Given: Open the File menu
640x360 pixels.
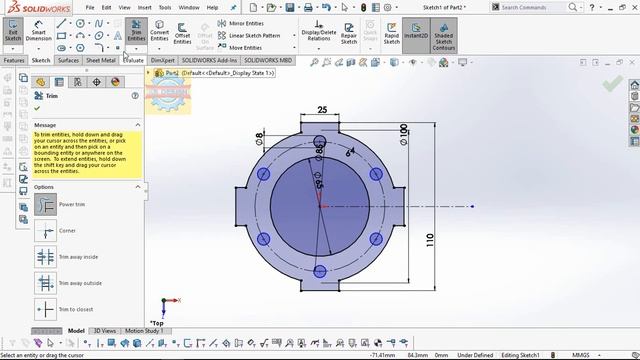Looking at the screenshot, I should pos(90,7).
